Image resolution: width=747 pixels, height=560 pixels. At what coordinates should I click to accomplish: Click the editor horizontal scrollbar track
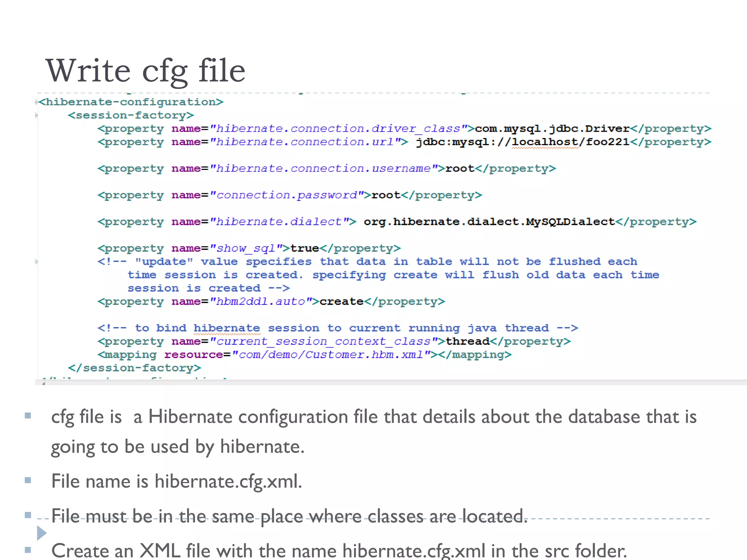coord(365,382)
